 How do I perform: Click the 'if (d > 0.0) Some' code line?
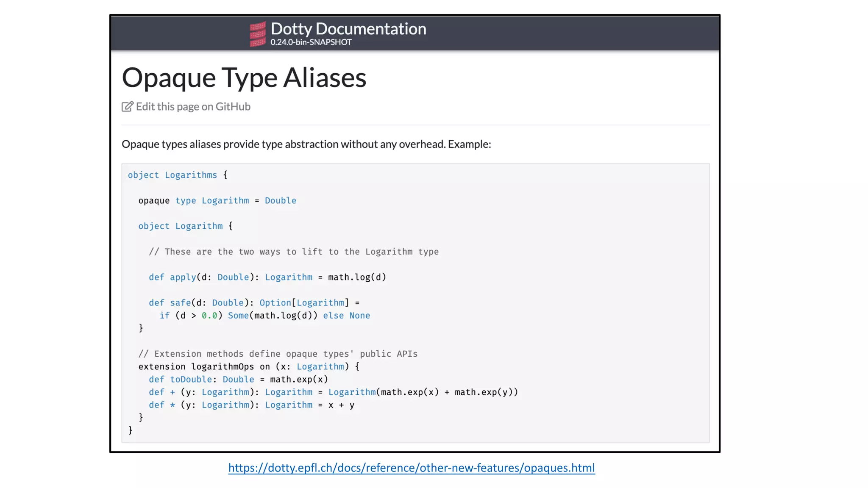click(265, 315)
